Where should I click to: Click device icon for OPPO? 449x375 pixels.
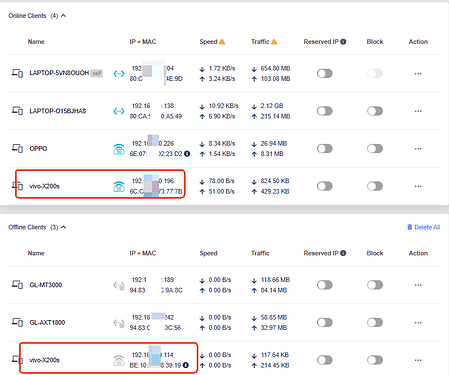[x=17, y=148]
